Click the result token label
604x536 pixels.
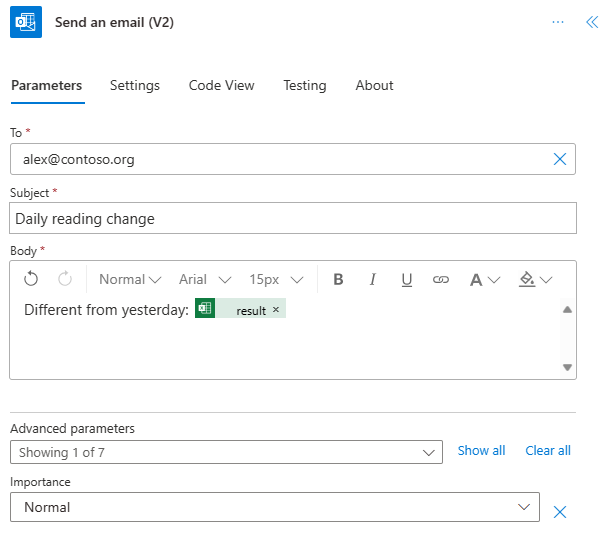click(x=251, y=311)
